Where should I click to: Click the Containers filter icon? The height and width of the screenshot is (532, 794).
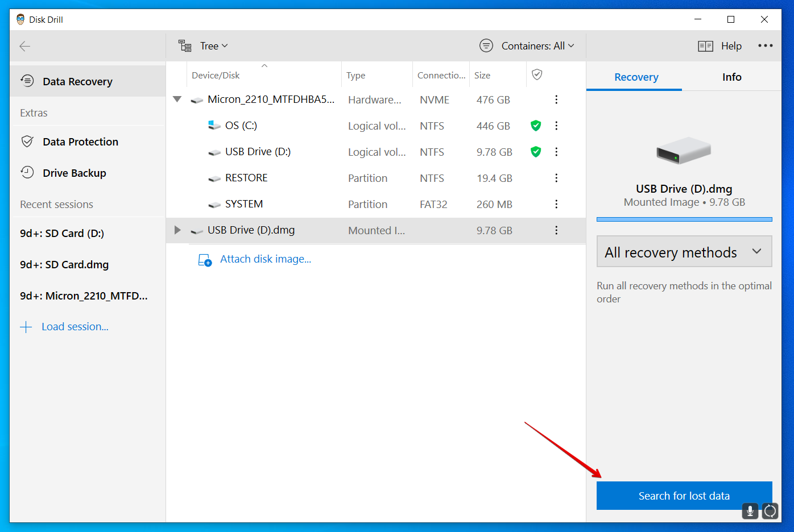(486, 45)
